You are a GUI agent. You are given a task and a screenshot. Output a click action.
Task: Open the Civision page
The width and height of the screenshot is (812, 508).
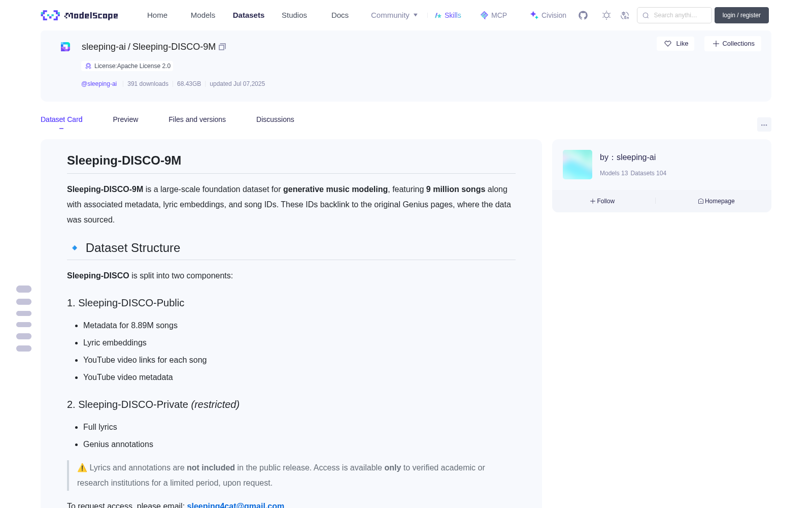click(548, 15)
